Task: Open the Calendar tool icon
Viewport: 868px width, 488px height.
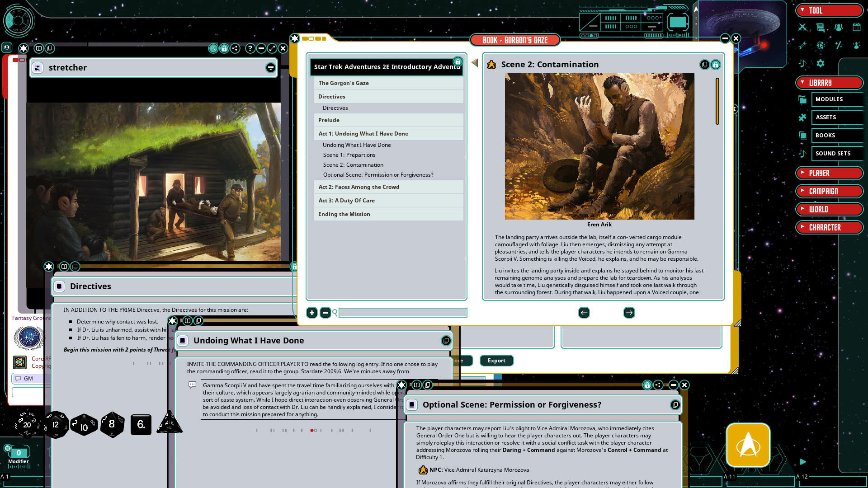Action: (856, 27)
